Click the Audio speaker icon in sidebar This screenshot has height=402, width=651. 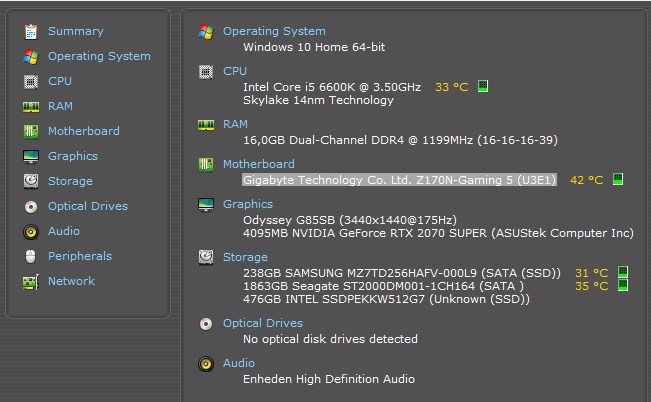pyautogui.click(x=31, y=232)
